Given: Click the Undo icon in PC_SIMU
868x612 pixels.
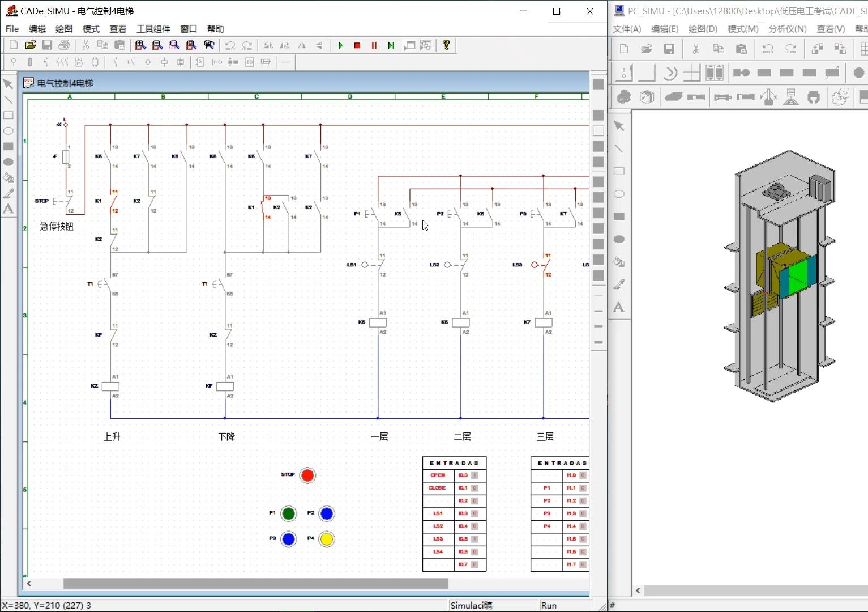Looking at the screenshot, I should (768, 49).
